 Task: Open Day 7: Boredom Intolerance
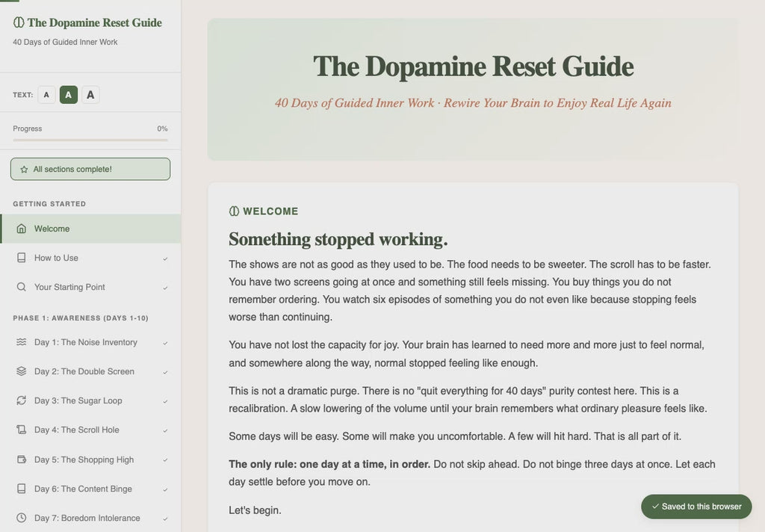pos(90,518)
